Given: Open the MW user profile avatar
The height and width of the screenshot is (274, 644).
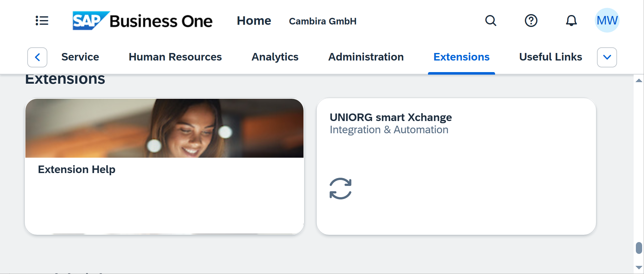Looking at the screenshot, I should (x=607, y=20).
